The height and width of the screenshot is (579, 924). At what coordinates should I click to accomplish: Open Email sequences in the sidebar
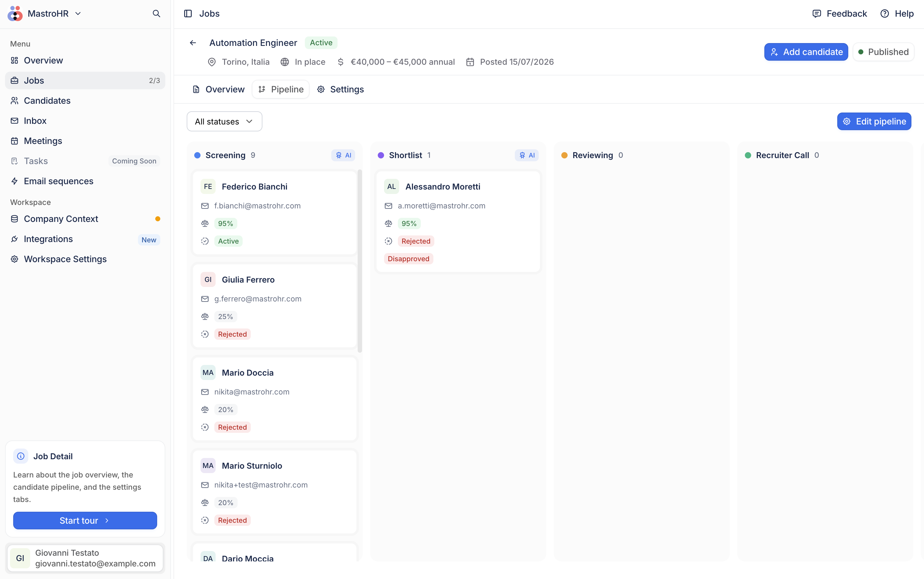click(x=85, y=181)
